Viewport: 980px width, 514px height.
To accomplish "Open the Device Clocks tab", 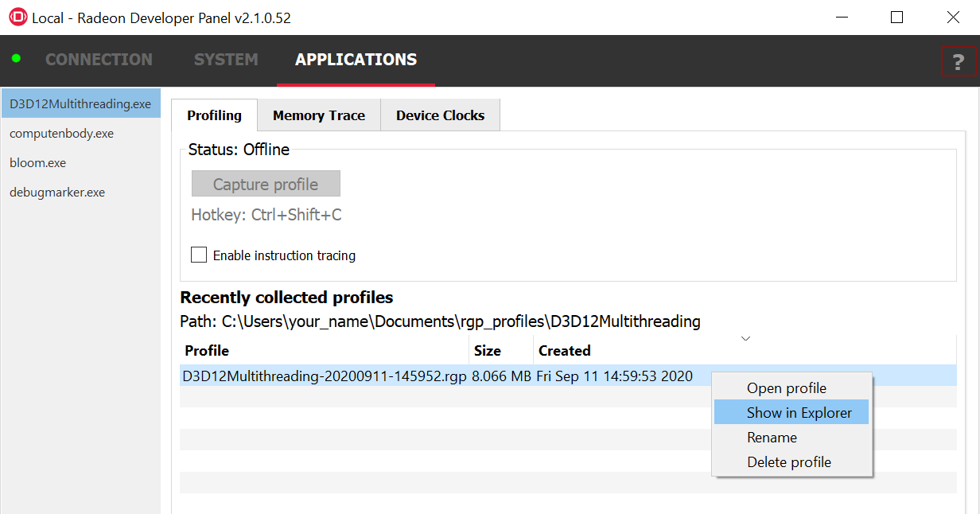I will (440, 115).
